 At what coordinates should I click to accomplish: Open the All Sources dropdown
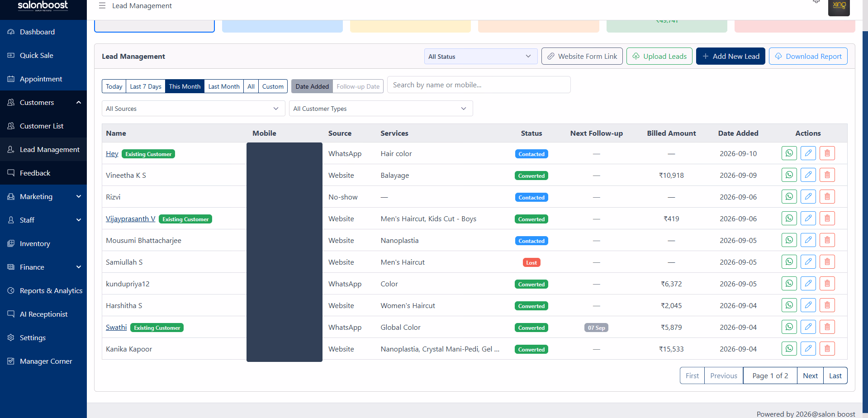coord(193,109)
